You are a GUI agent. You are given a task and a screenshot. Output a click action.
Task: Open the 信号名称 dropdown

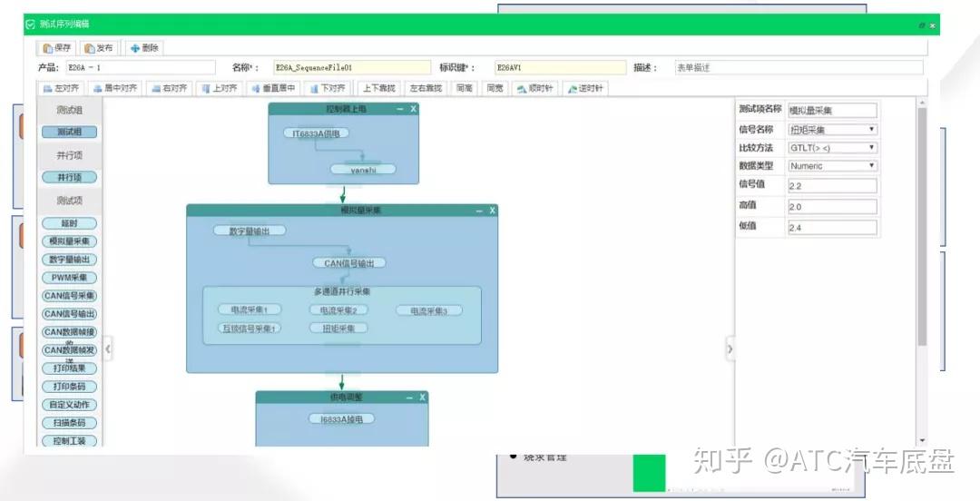click(832, 130)
